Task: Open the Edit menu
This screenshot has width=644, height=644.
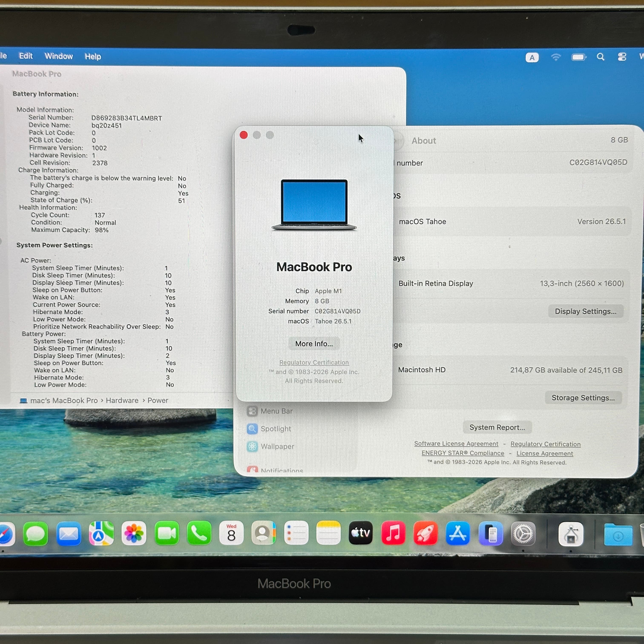Action: pyautogui.click(x=26, y=56)
